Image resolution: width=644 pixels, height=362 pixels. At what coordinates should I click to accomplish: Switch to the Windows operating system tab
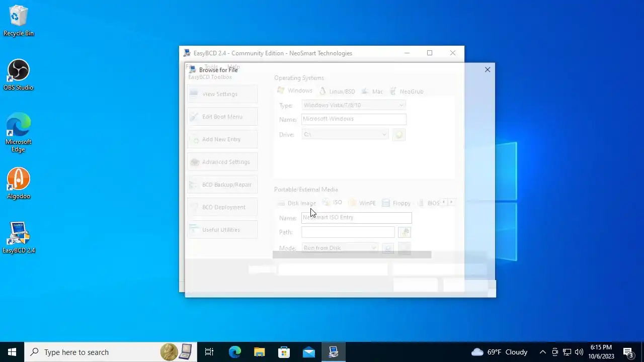295,91
